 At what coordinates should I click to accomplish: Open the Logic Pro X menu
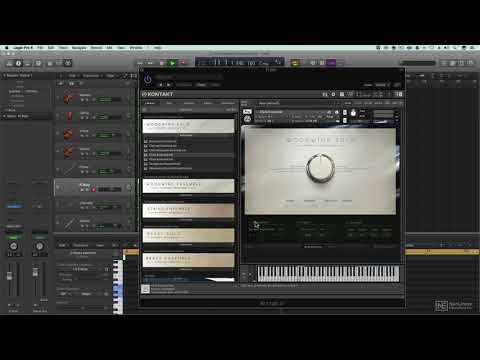(x=23, y=48)
